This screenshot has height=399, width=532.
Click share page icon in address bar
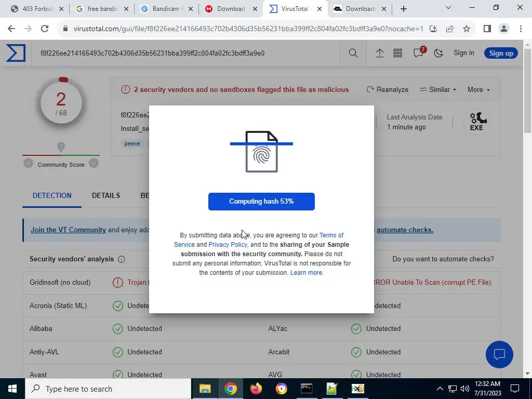[450, 29]
